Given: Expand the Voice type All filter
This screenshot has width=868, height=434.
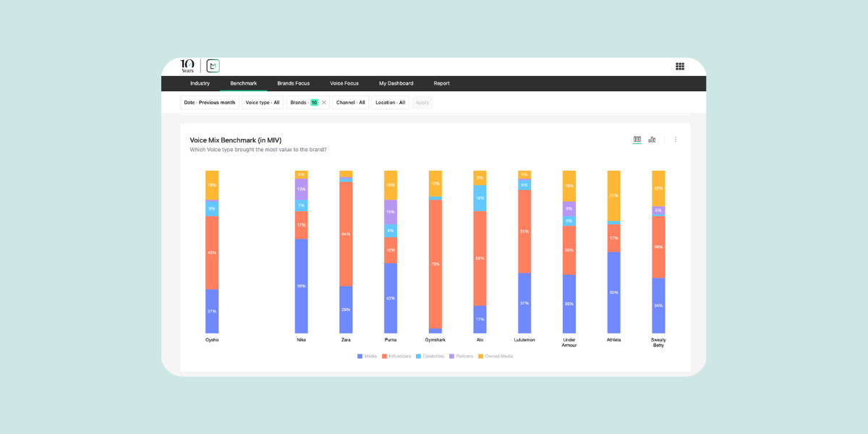Looking at the screenshot, I should (263, 103).
